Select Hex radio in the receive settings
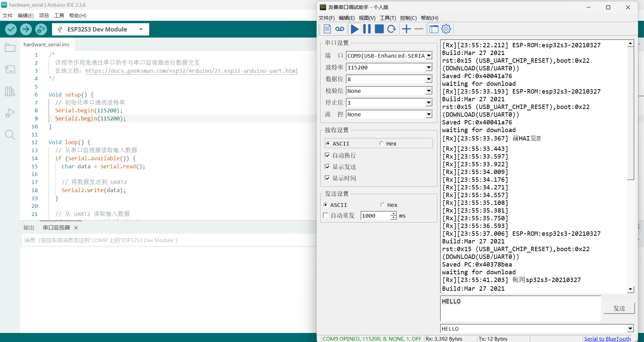644x342 pixels. click(x=382, y=144)
